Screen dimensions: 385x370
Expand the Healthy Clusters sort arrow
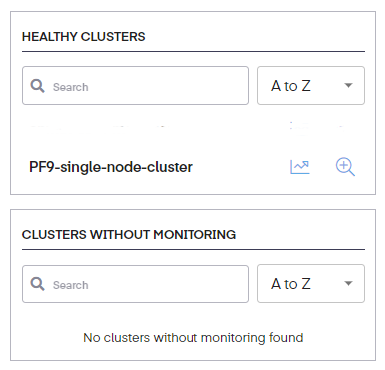(x=348, y=85)
